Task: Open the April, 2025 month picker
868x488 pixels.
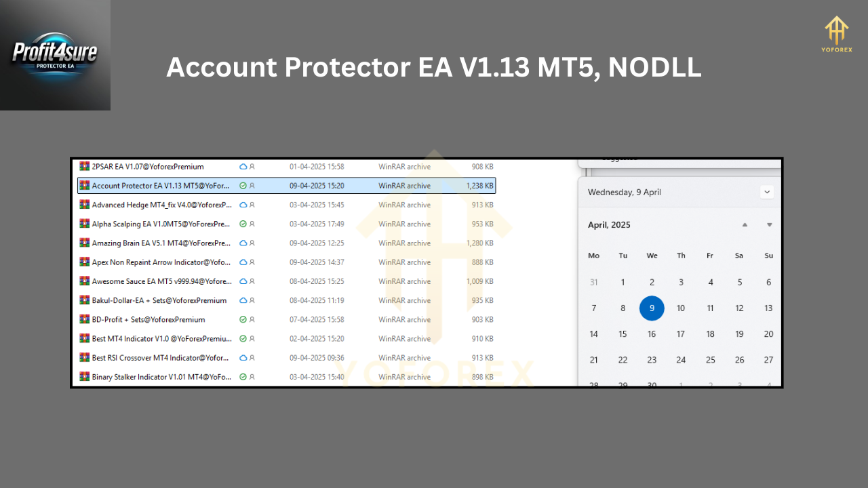Action: tap(609, 225)
